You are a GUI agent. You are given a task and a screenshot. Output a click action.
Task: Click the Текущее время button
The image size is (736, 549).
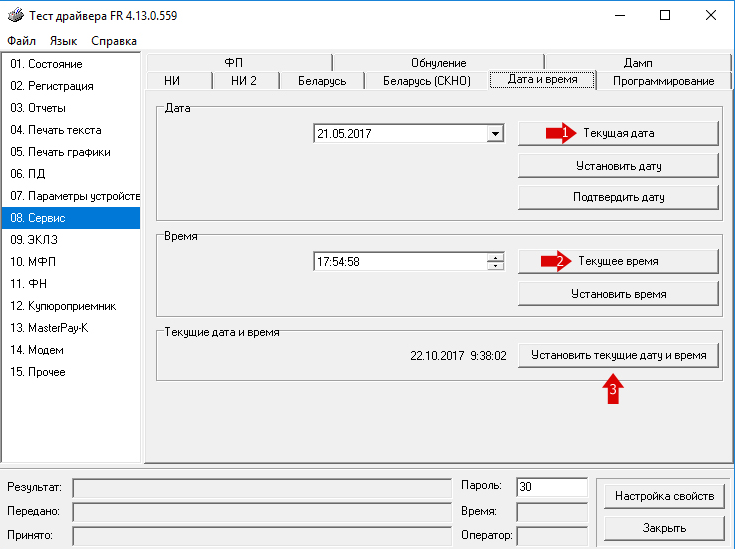tap(618, 261)
